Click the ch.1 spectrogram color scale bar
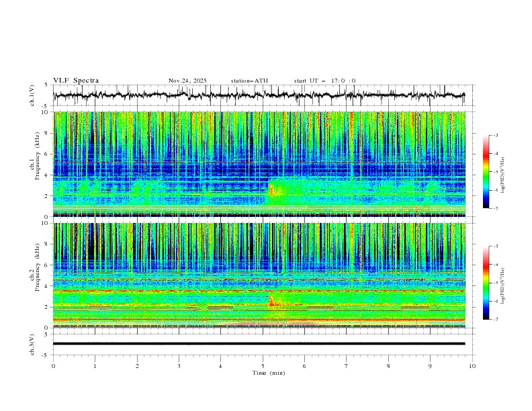 pos(486,172)
